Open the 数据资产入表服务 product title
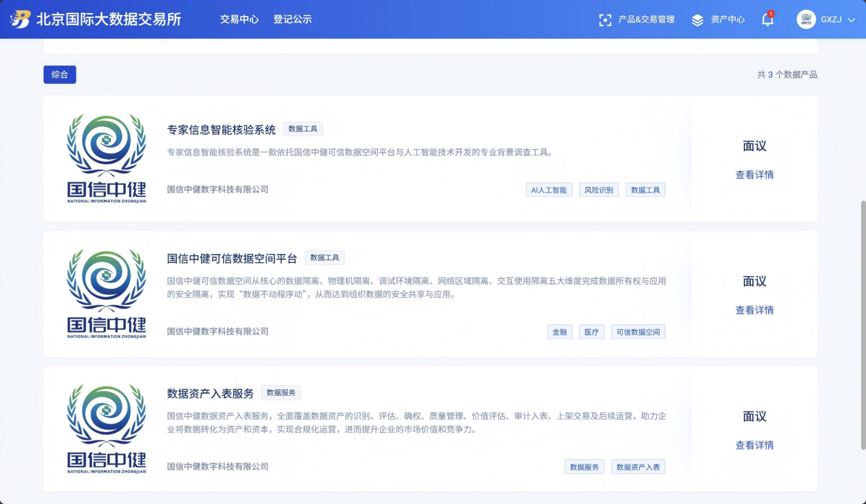Screen dimensions: 866x504 [x=210, y=393]
